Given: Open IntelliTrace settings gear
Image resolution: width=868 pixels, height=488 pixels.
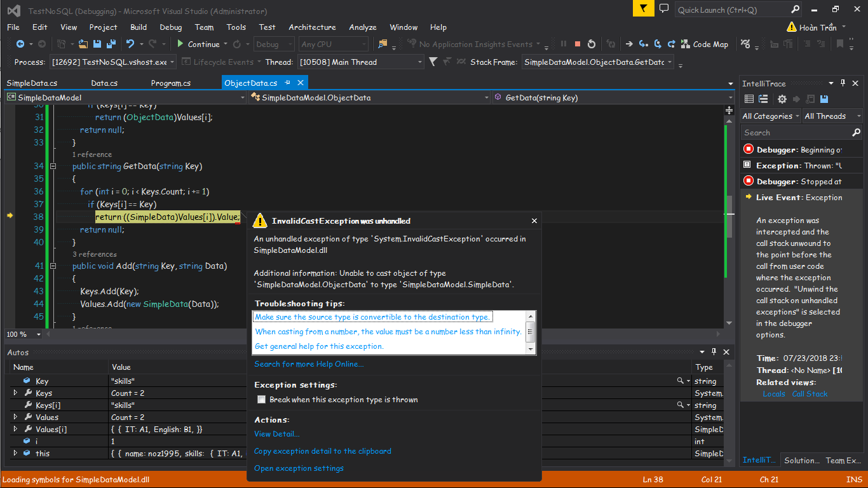Looking at the screenshot, I should point(782,99).
